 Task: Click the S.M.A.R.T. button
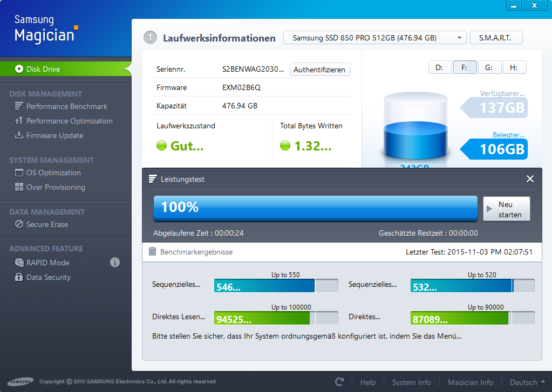[x=496, y=38]
